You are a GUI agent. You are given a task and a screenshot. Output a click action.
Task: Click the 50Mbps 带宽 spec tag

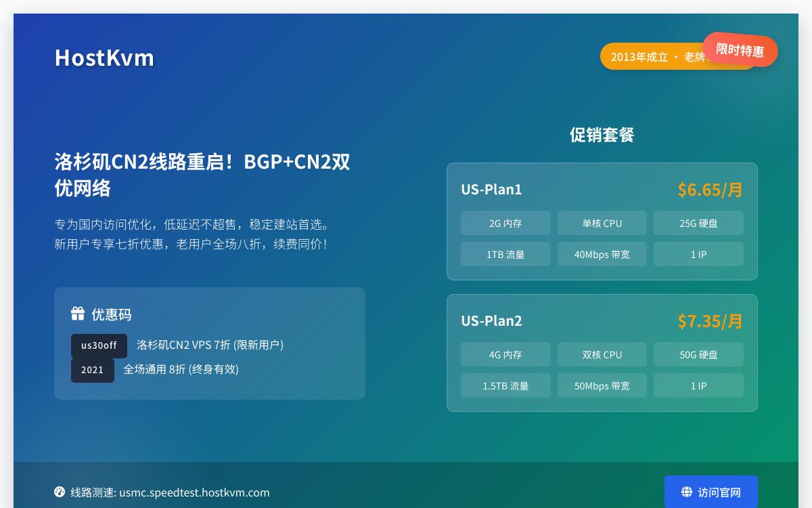(602, 385)
